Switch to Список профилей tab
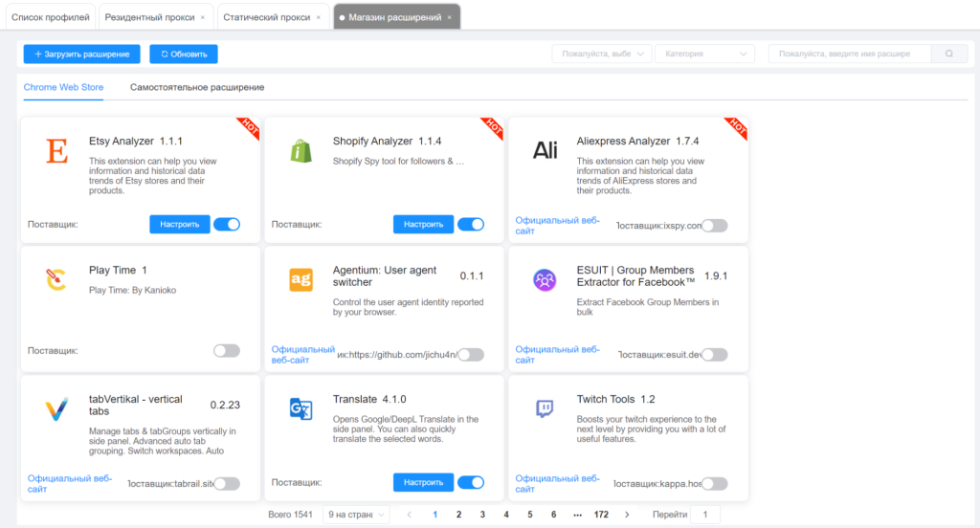The width and height of the screenshot is (980, 528). 50,17
